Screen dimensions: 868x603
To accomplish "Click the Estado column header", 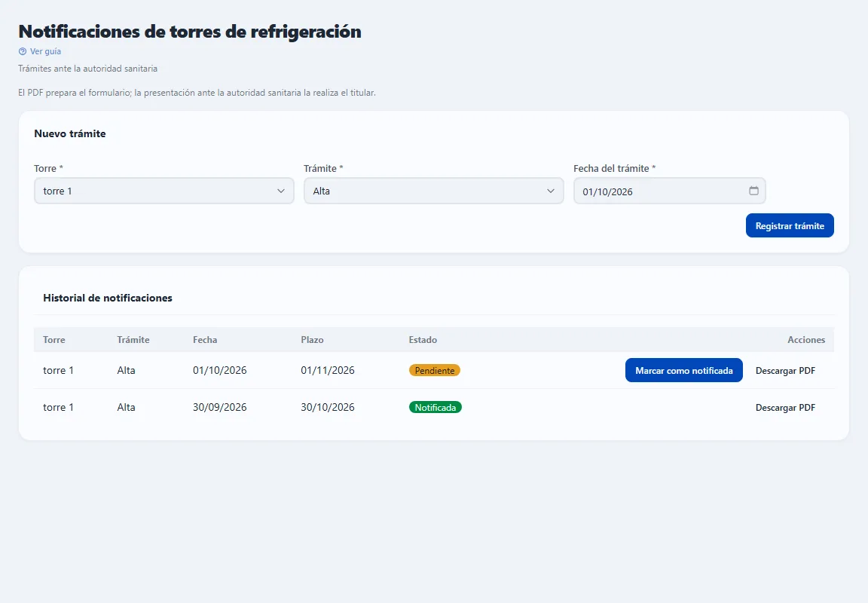I will [x=423, y=340].
